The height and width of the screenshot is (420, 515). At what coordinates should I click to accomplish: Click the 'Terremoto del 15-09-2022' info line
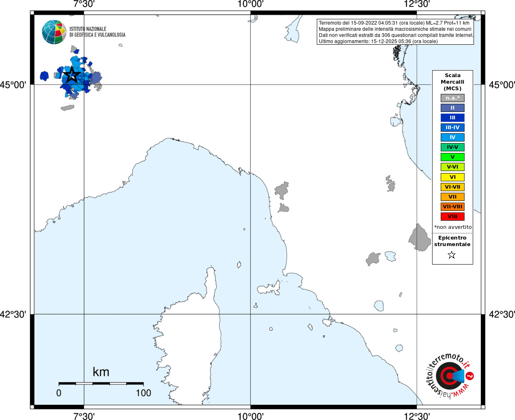click(394, 23)
